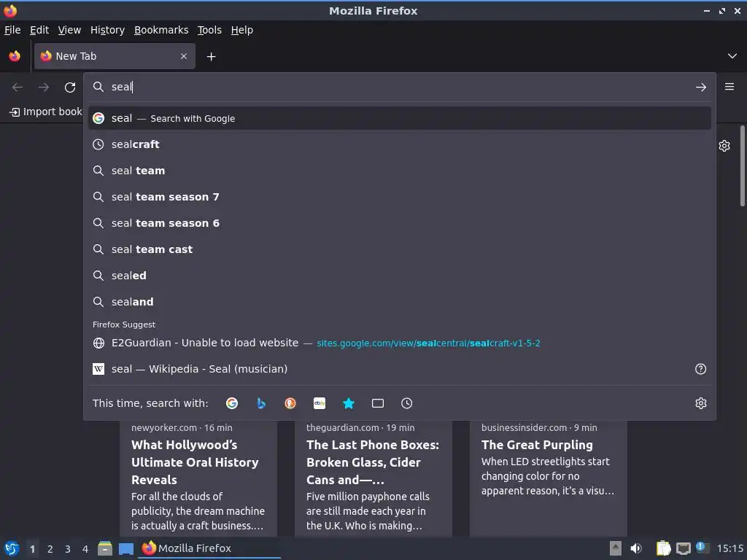The height and width of the screenshot is (560, 747).
Task: Open 'The Great Purpling' Business Insider article
Action: tap(549, 478)
